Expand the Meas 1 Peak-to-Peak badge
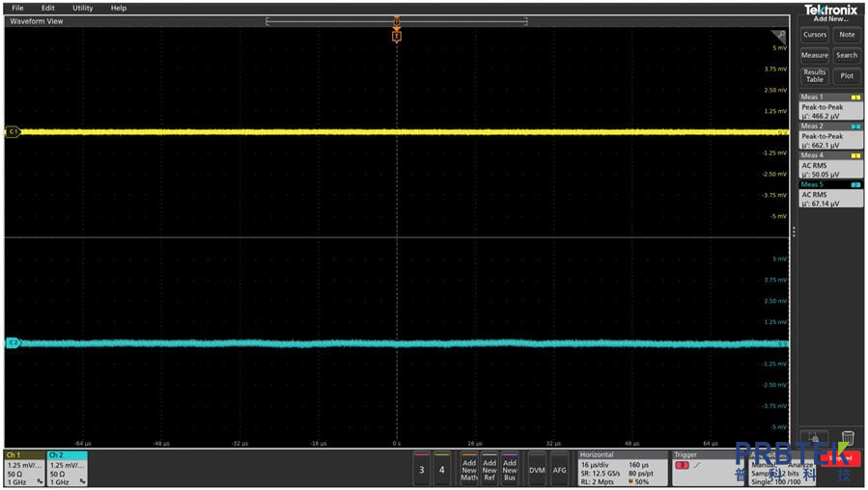 click(830, 107)
